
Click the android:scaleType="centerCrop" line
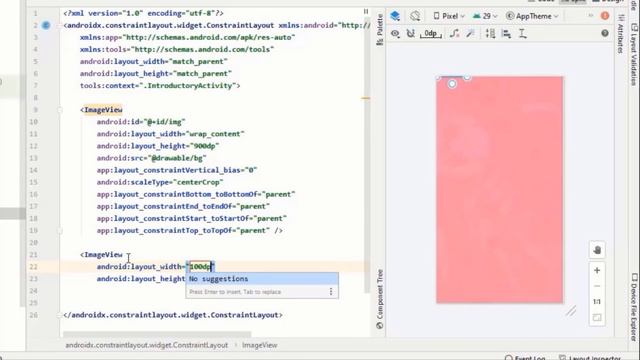pos(160,182)
